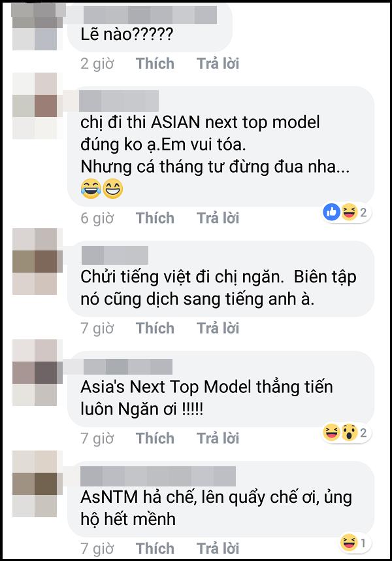The width and height of the screenshot is (392, 561).
Task: Open reaction count on 'thẳng tiến luôn' comment
Action: pyautogui.click(x=363, y=433)
